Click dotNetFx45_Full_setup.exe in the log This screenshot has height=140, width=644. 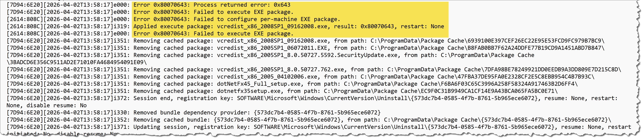258,84
